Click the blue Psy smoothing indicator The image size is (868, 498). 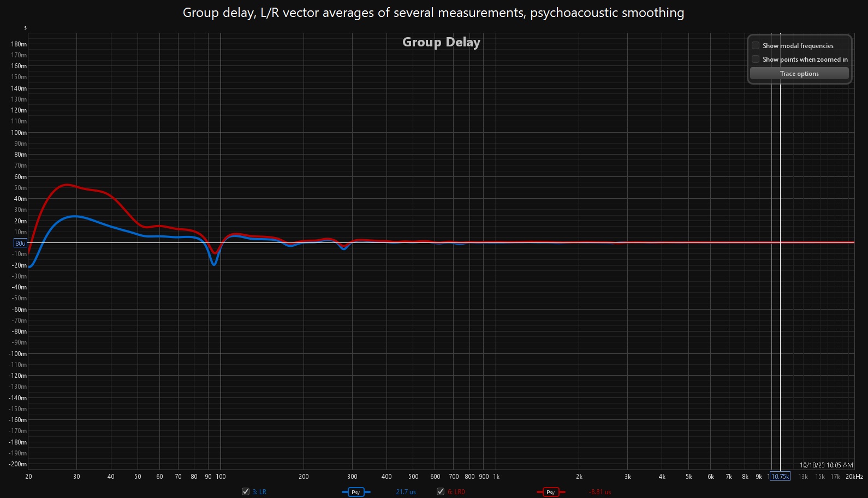(x=356, y=492)
